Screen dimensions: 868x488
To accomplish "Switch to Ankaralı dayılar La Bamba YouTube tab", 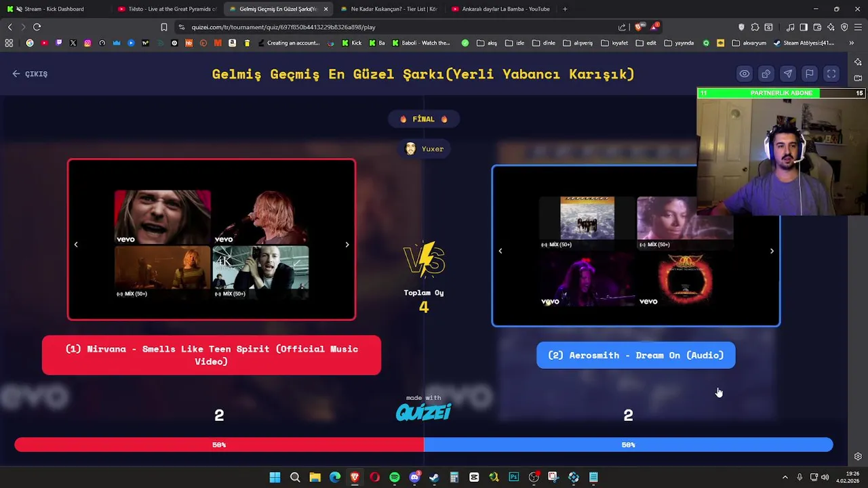I will click(500, 9).
